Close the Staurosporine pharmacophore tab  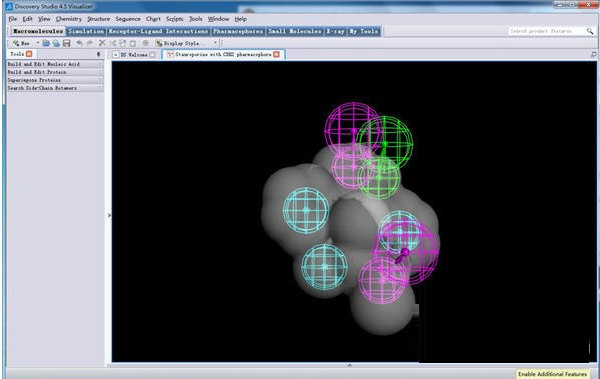(276, 54)
